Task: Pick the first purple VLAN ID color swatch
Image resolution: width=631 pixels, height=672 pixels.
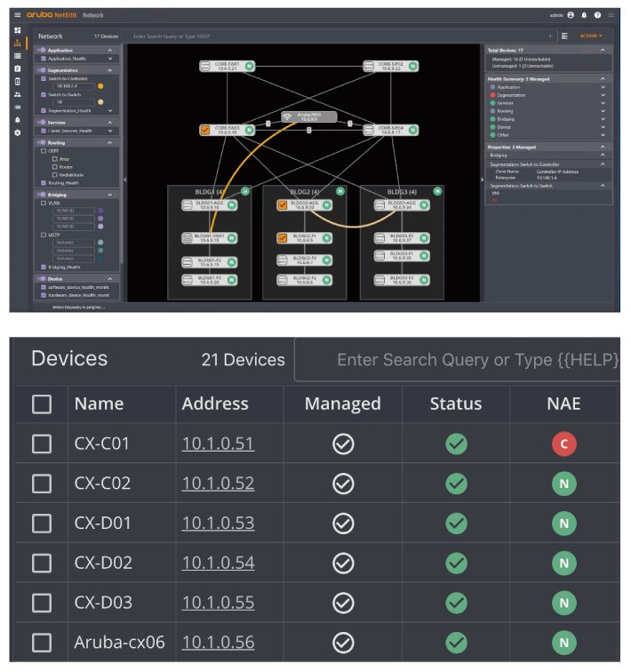Action: pos(100,211)
